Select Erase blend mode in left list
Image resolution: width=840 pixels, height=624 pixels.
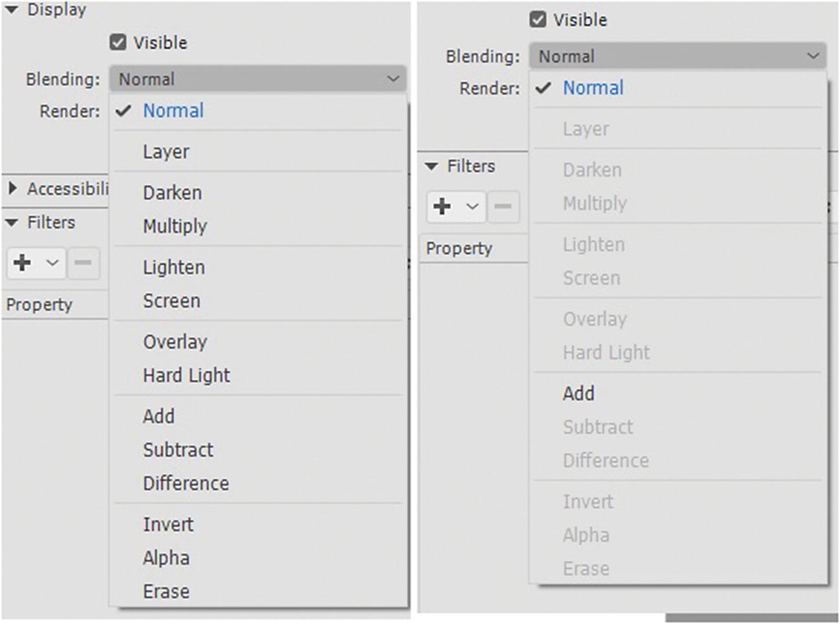pyautogui.click(x=166, y=591)
